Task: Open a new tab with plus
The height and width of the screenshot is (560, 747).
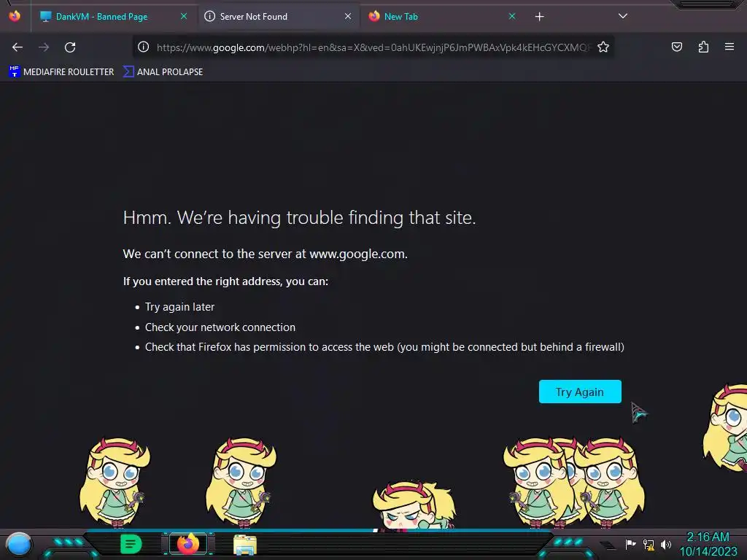Action: point(539,17)
